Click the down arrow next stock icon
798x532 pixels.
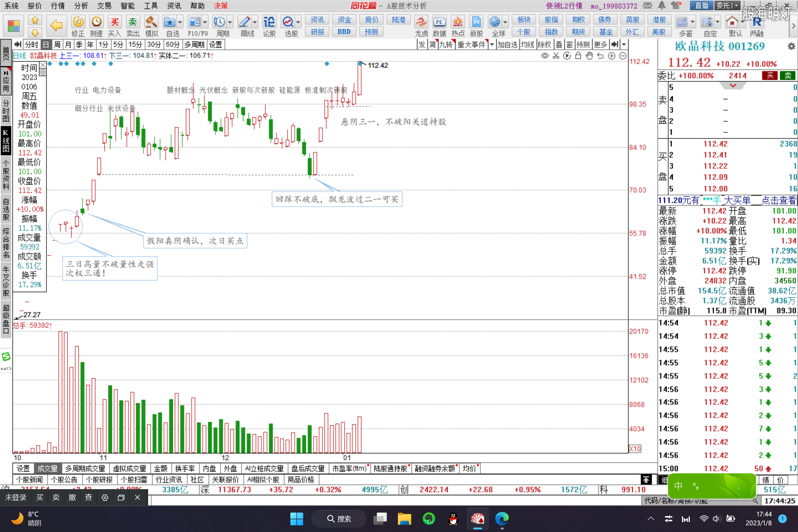click(35, 33)
